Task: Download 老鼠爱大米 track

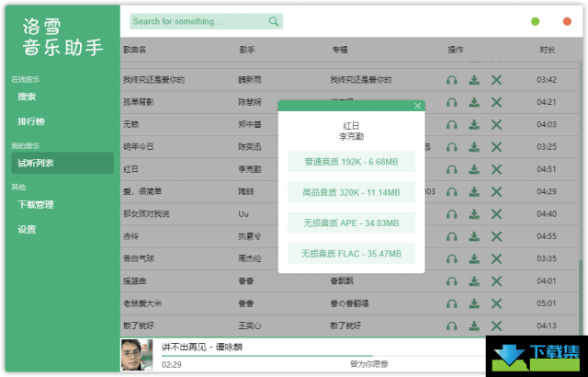Action: (474, 303)
